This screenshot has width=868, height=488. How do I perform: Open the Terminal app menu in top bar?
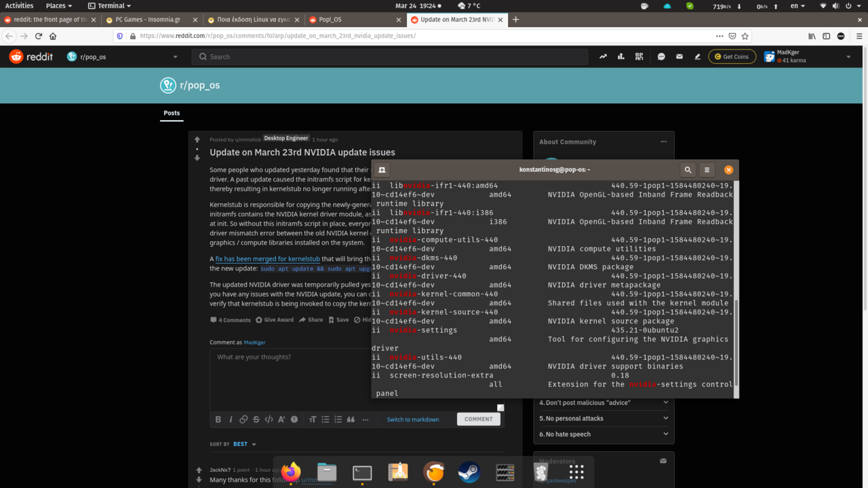click(110, 5)
